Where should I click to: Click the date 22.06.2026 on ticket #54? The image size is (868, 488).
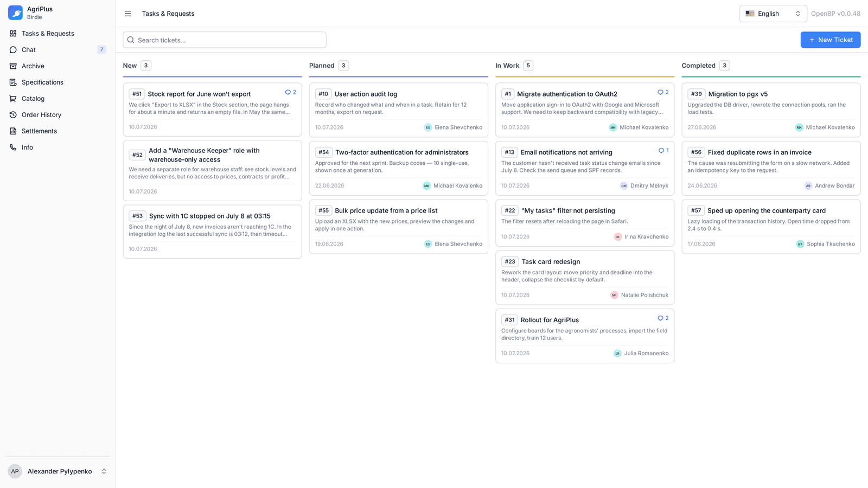click(330, 186)
